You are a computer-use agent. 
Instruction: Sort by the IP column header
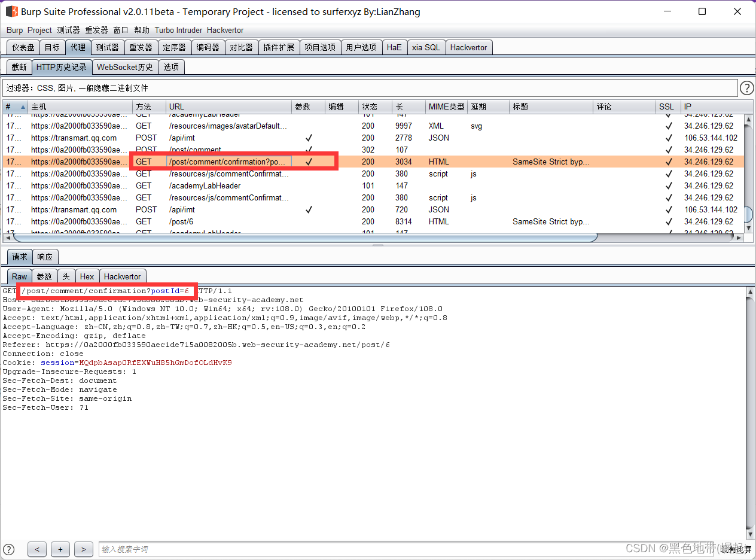pyautogui.click(x=711, y=106)
